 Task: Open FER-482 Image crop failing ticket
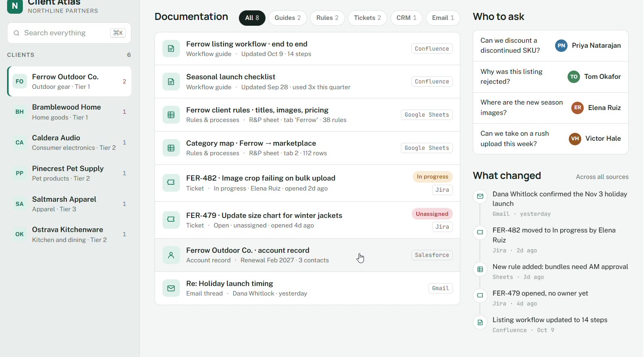coord(307,183)
